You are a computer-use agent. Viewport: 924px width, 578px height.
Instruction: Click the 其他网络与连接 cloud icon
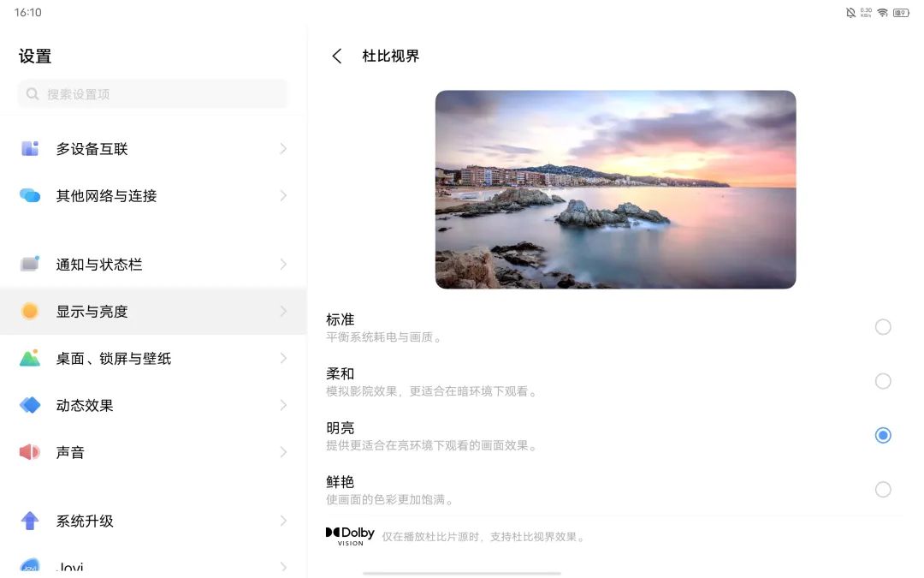pos(31,195)
